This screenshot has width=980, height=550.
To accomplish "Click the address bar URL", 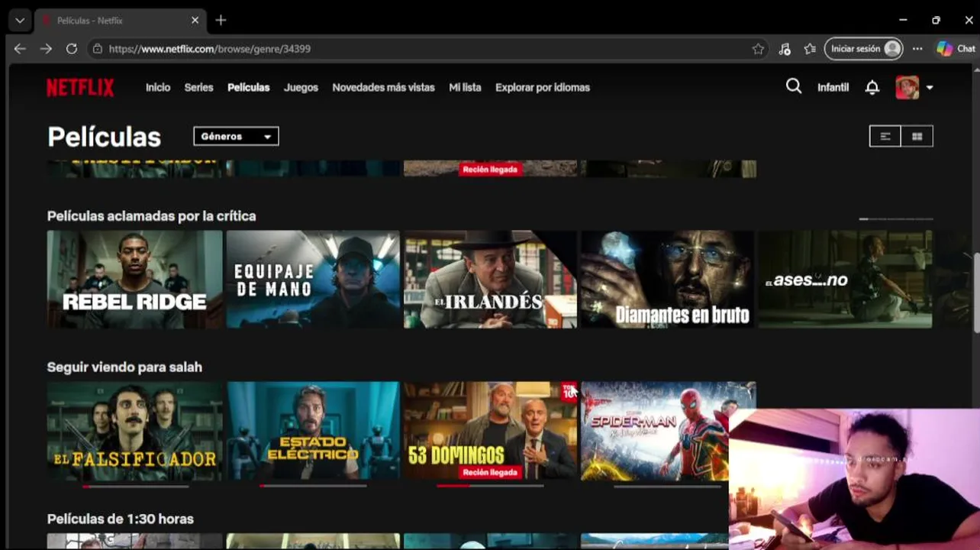I will [x=210, y=49].
